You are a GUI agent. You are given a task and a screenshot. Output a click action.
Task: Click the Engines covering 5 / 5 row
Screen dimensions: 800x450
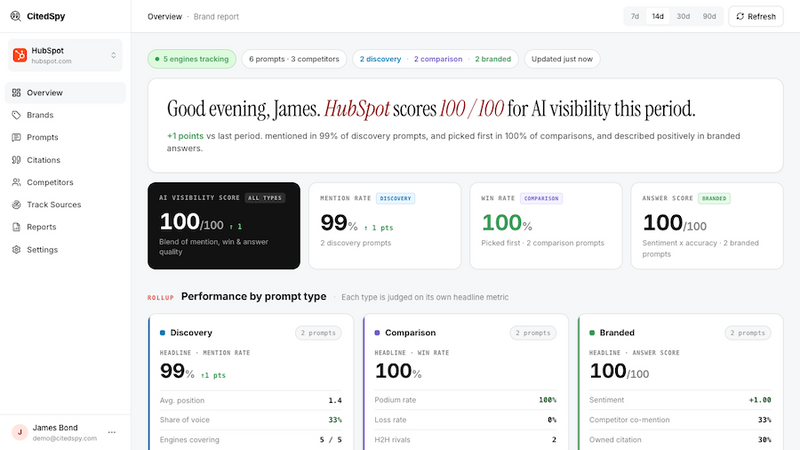coord(251,440)
